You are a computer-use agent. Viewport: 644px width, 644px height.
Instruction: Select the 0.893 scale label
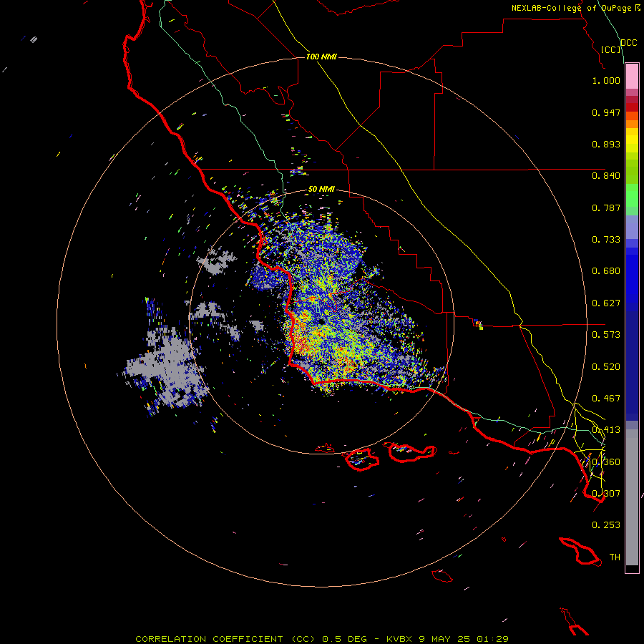click(x=606, y=144)
